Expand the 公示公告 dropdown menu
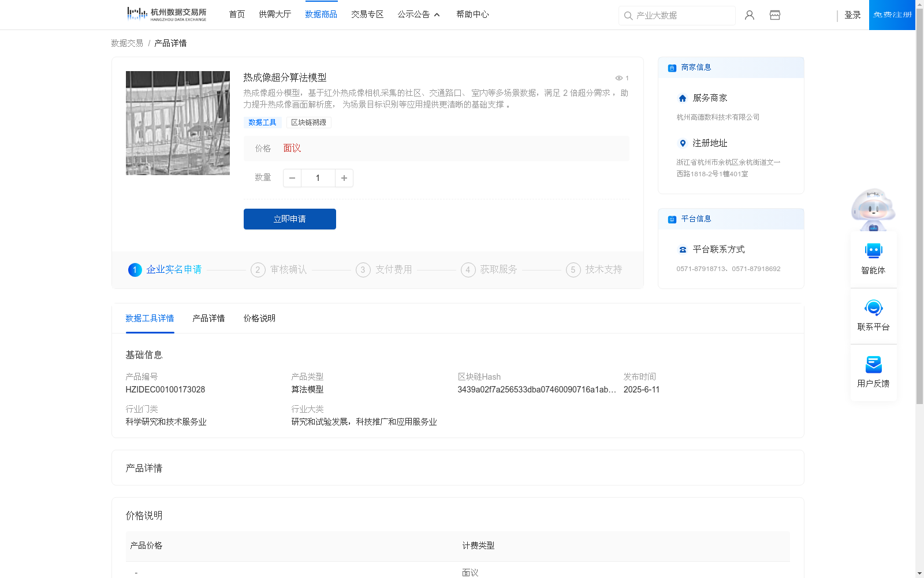This screenshot has width=924, height=578. tap(419, 14)
